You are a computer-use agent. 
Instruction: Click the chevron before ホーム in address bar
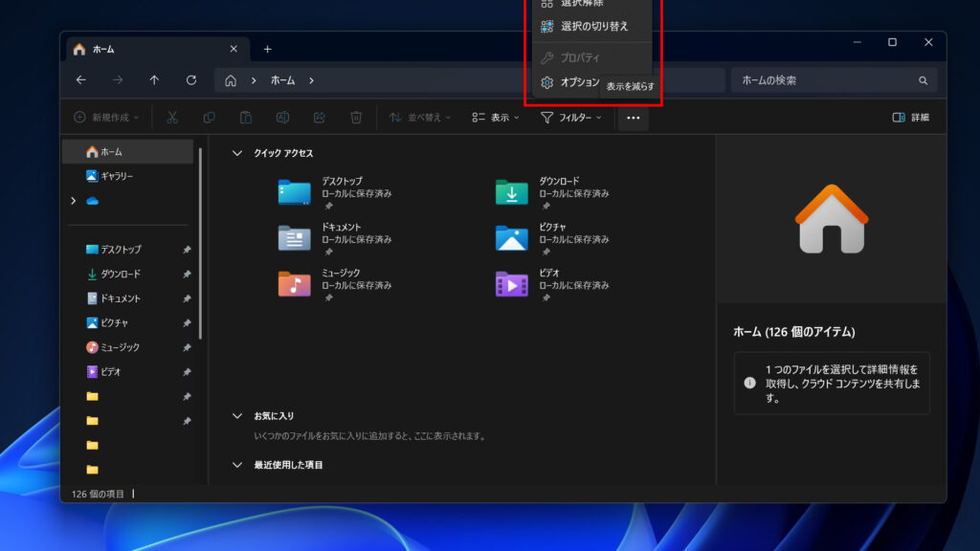tap(254, 80)
